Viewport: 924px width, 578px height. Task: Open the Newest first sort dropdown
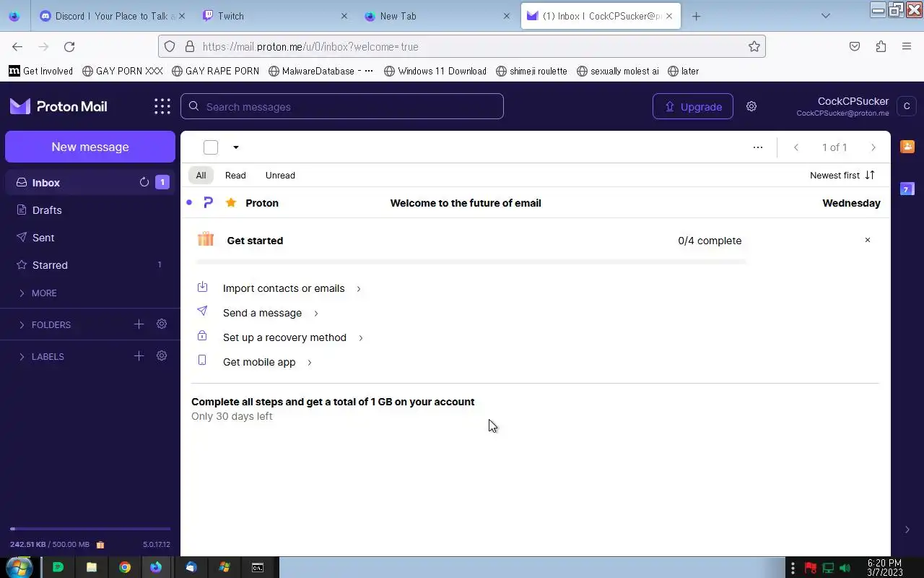click(x=842, y=175)
